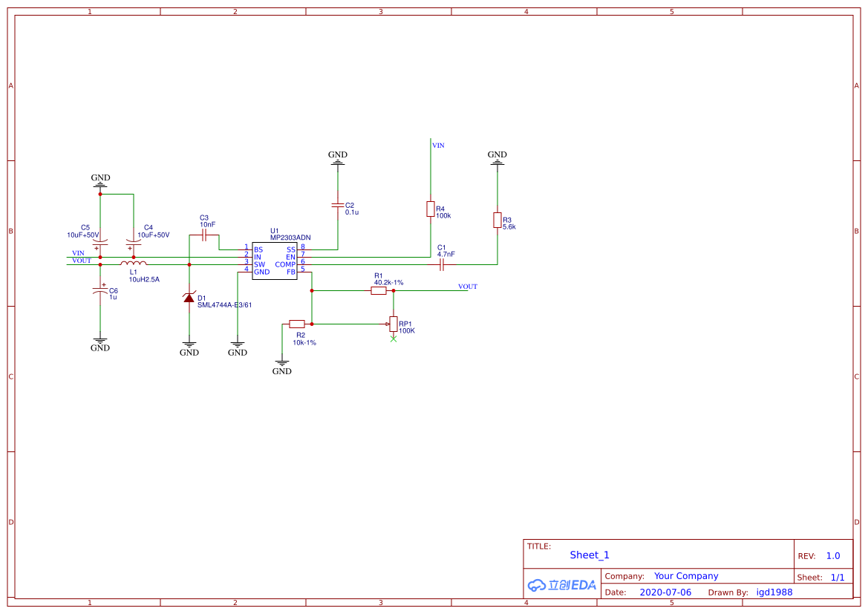Screen dimensions: 868x614
Task: Click the 立创EDA logo in title block
Action: [562, 585]
